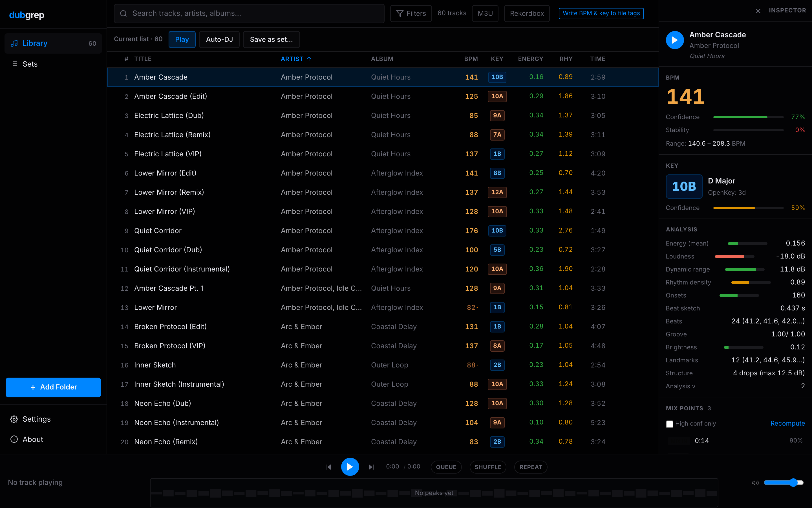Click Write BPM & key to file tags
This screenshot has height=508, width=812.
601,14
